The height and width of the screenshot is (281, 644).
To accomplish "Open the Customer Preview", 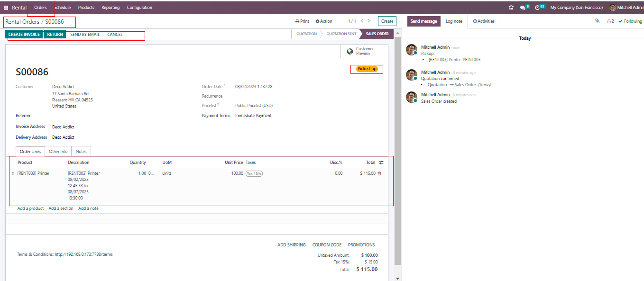I will 364,51.
